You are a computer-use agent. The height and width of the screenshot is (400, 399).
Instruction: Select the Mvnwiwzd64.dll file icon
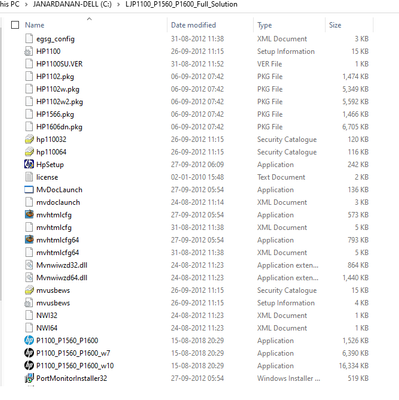click(29, 278)
